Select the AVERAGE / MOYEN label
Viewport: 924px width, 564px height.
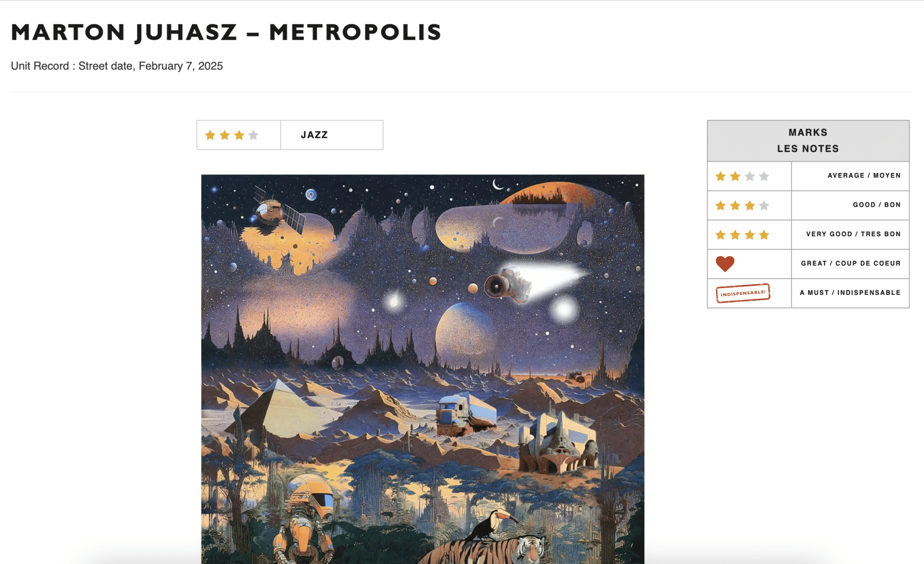(864, 175)
